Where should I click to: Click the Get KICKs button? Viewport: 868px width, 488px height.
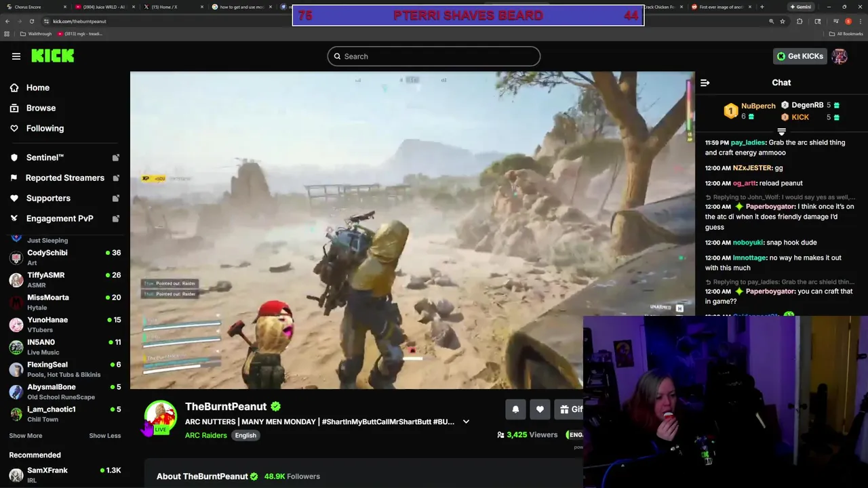(x=800, y=56)
